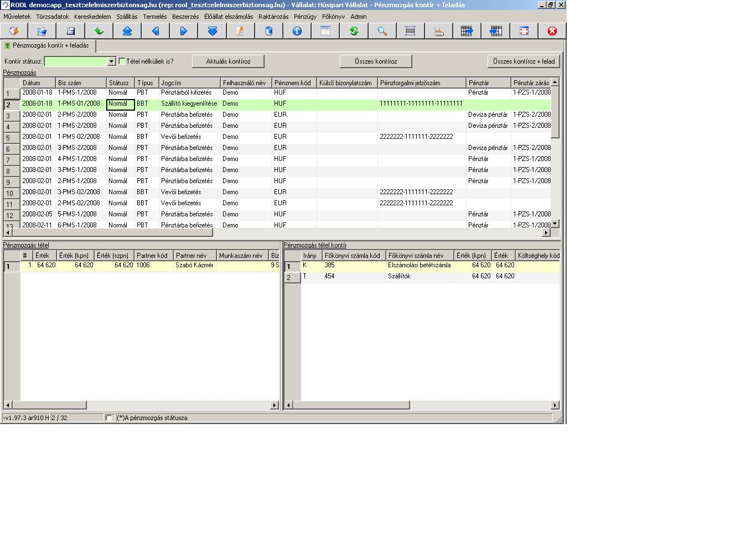The image size is (746, 560).
Task: Click the blue info circle icon
Action: pyautogui.click(x=297, y=31)
